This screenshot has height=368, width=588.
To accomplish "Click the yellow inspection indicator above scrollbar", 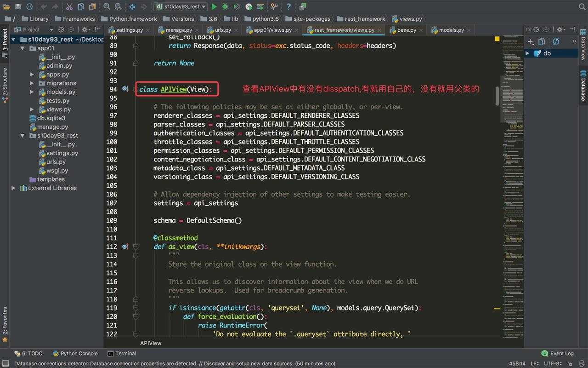I will pyautogui.click(x=497, y=39).
